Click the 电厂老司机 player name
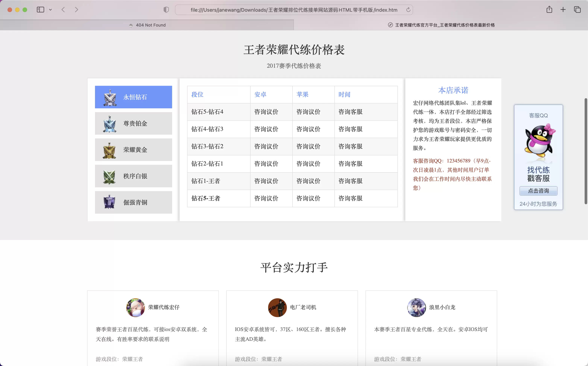 pos(303,308)
